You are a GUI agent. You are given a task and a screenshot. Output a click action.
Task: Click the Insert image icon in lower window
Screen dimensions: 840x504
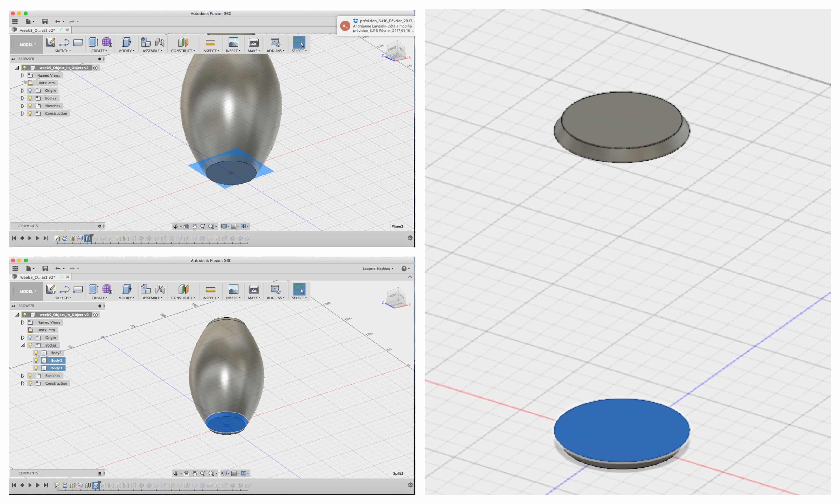coord(233,289)
